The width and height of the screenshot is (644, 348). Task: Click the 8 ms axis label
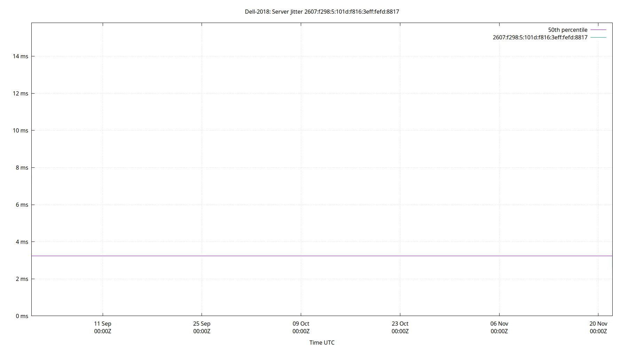click(22, 167)
